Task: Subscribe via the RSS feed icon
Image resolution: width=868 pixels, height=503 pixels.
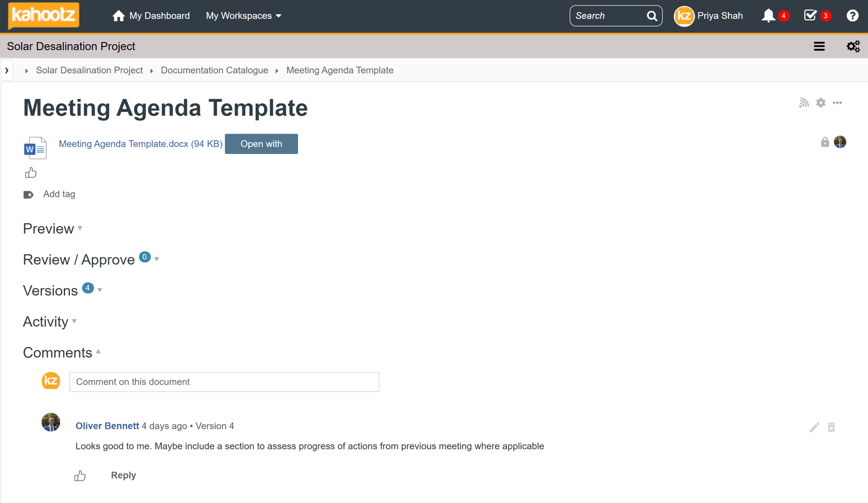Action: coord(804,103)
